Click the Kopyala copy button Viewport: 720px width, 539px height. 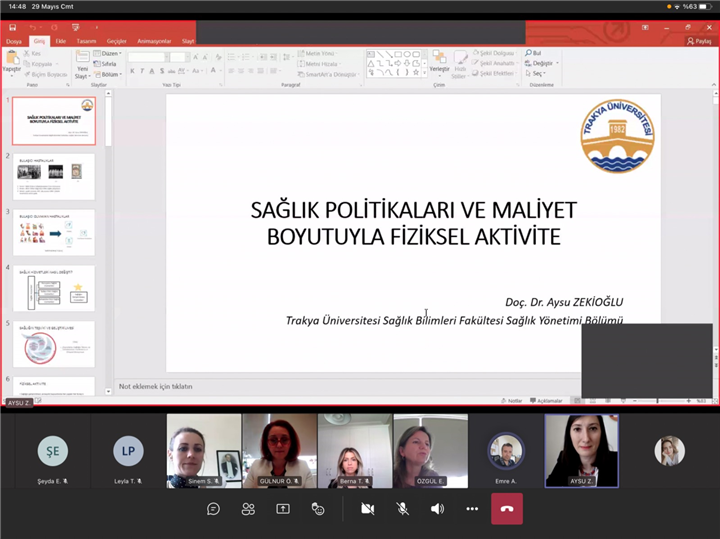(x=39, y=64)
